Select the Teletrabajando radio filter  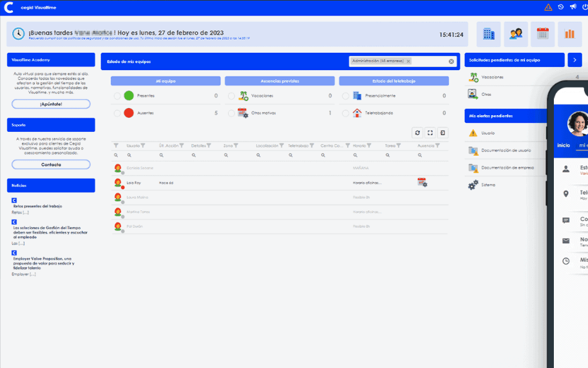coord(345,113)
